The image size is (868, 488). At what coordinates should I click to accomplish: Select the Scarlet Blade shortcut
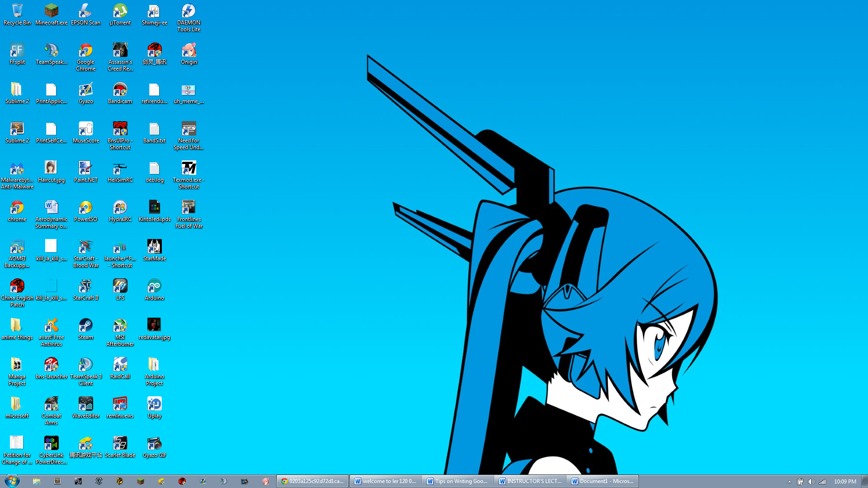[x=120, y=447]
